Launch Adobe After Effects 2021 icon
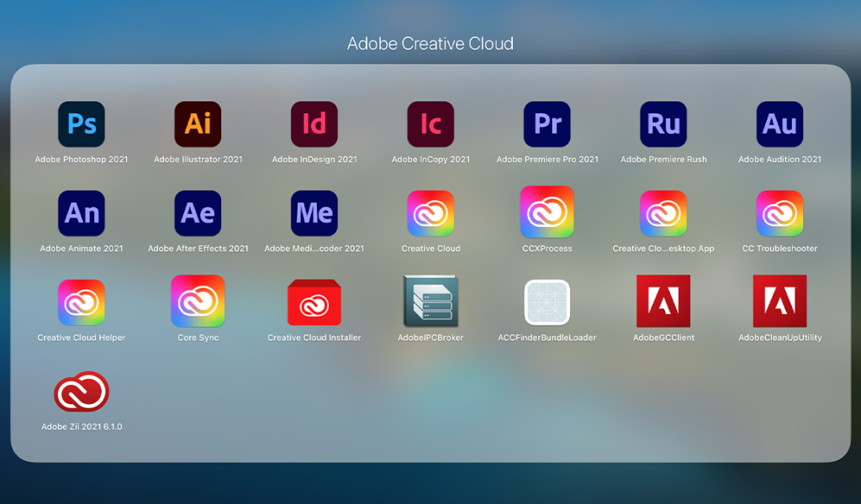 click(198, 213)
